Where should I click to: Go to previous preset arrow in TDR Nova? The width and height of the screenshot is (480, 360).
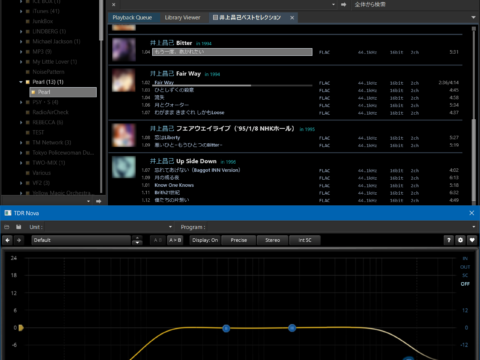coord(7,240)
